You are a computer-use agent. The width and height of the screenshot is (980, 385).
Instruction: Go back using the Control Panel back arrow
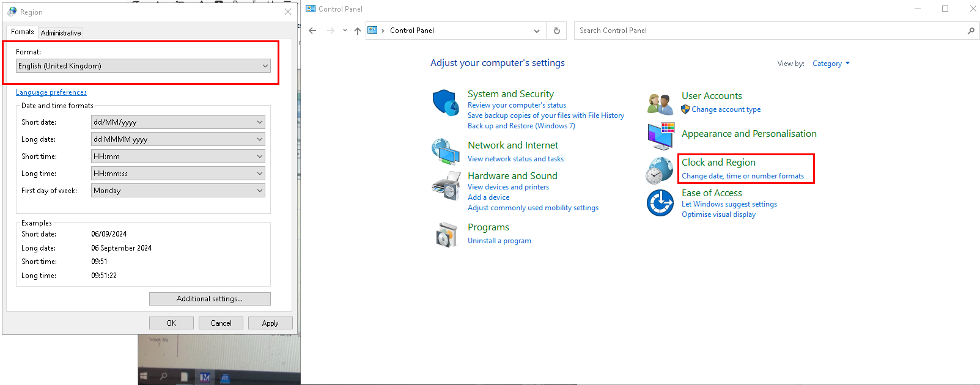313,31
